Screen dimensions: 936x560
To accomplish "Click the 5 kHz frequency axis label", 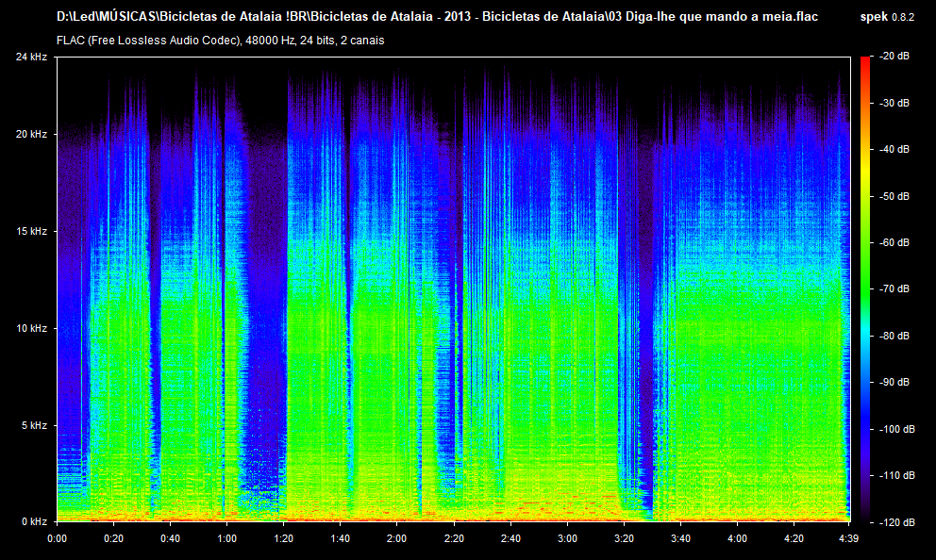I will pos(34,425).
